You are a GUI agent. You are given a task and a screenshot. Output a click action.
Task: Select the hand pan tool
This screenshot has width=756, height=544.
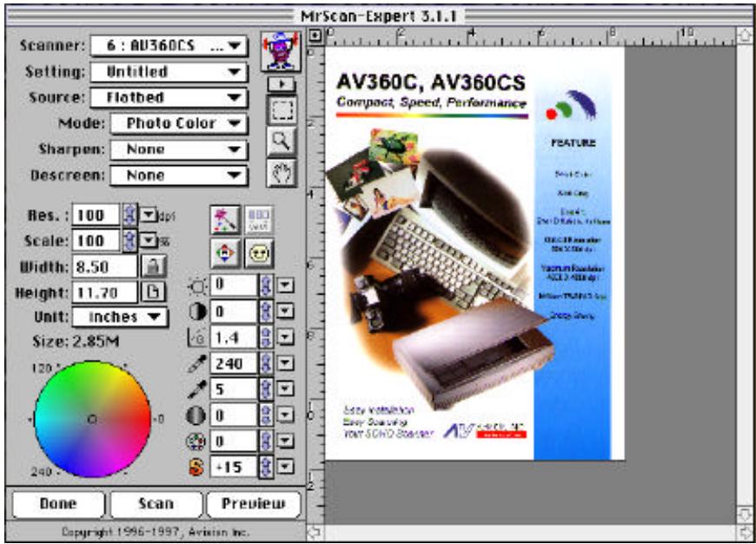282,173
